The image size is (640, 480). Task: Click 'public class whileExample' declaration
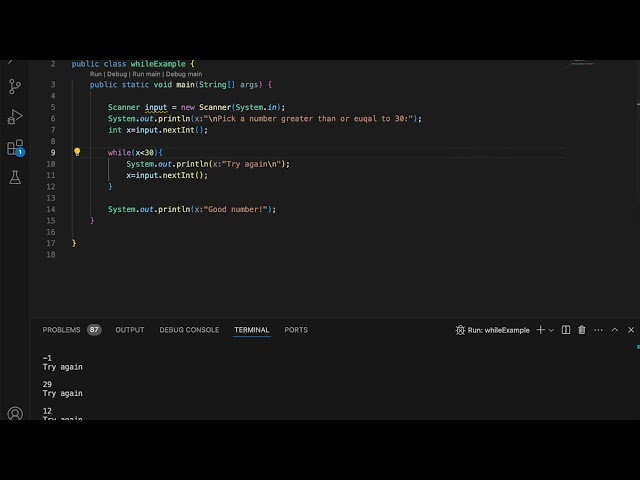click(x=129, y=64)
